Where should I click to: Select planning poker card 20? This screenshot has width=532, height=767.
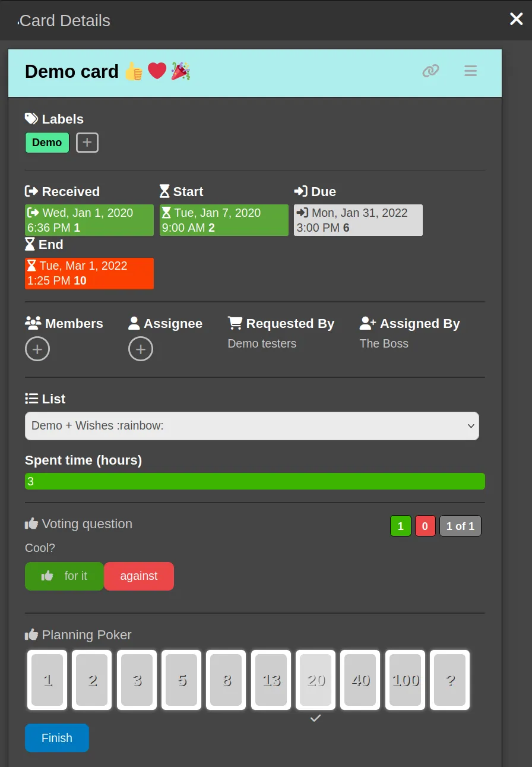pos(316,680)
